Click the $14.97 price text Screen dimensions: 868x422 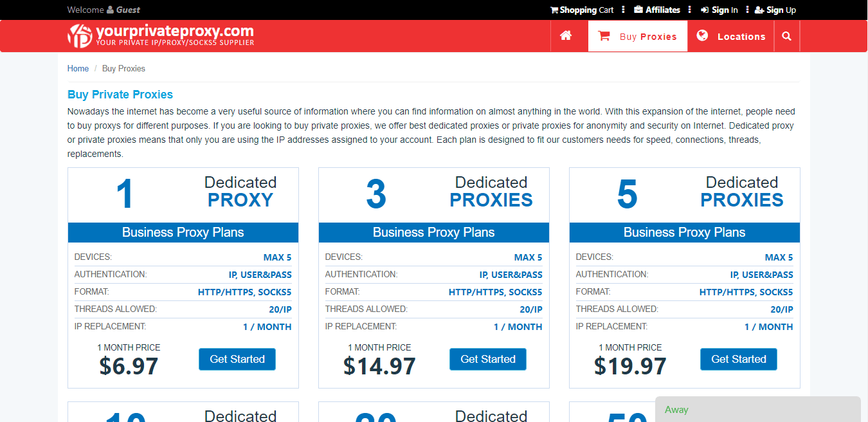click(379, 366)
